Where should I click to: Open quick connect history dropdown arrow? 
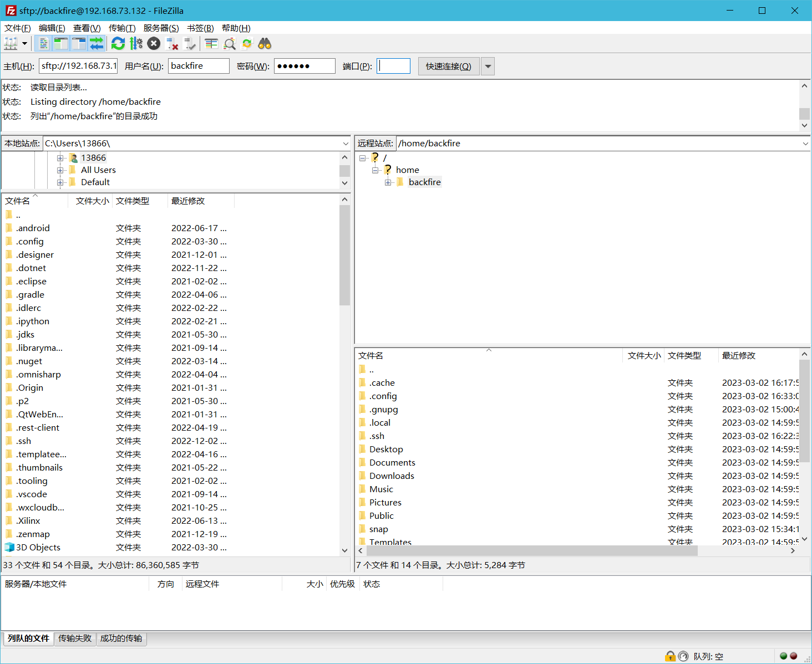click(x=488, y=67)
